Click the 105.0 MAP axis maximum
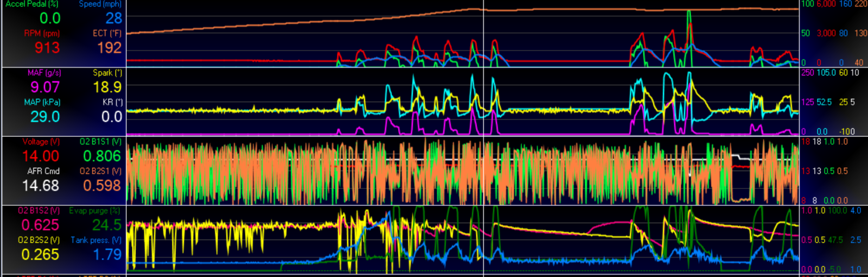This screenshot has height=277, width=868. point(826,73)
